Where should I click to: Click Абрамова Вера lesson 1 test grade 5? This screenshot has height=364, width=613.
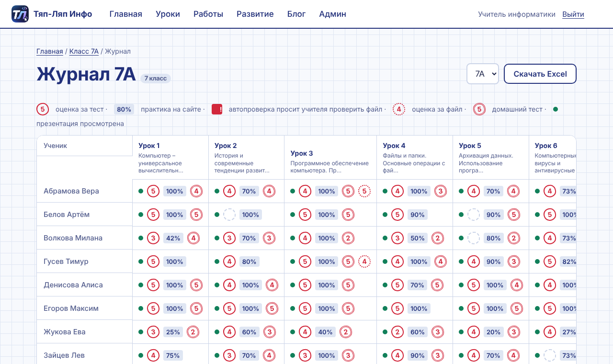coord(153,191)
